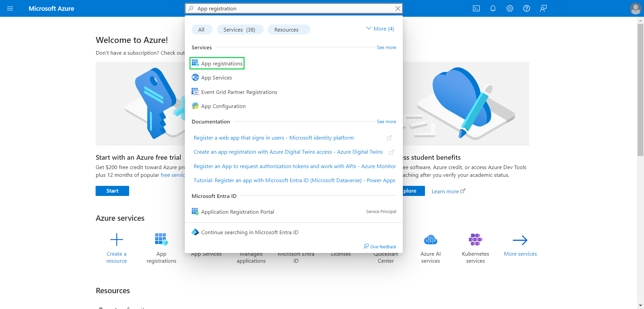This screenshot has height=309, width=644.
Task: Click See more next to Documentation
Action: [386, 121]
